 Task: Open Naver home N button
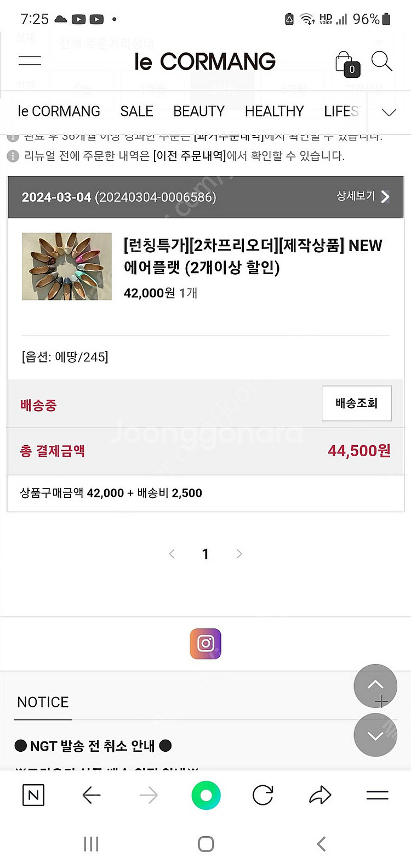pyautogui.click(x=33, y=795)
